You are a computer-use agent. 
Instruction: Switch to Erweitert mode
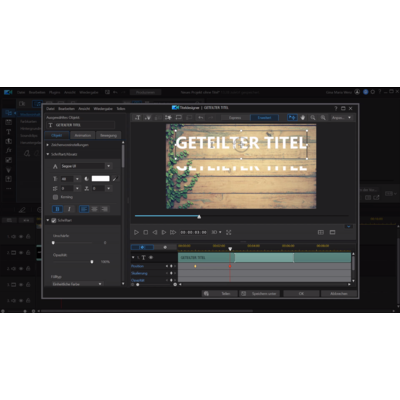click(x=264, y=118)
